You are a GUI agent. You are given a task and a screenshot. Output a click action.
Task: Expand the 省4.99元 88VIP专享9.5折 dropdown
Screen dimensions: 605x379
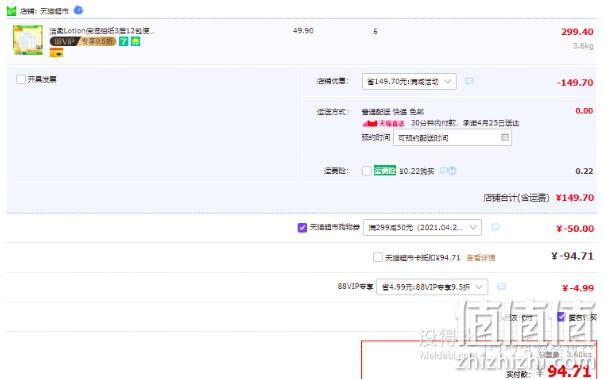tap(432, 287)
